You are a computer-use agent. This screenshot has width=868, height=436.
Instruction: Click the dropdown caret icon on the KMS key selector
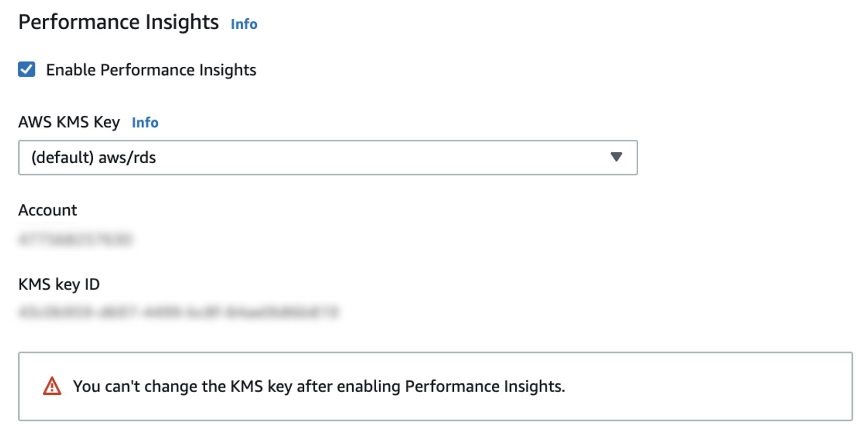pos(617,158)
